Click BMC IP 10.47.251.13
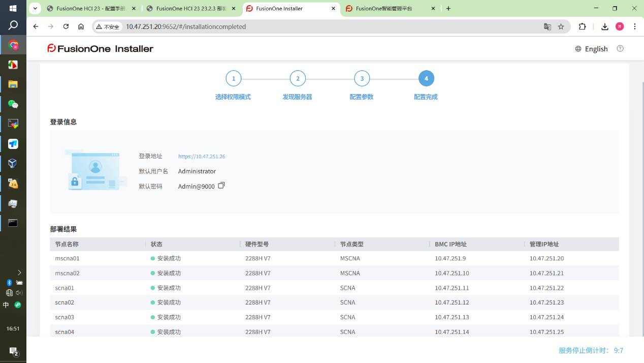The width and height of the screenshot is (644, 363). coord(452,317)
